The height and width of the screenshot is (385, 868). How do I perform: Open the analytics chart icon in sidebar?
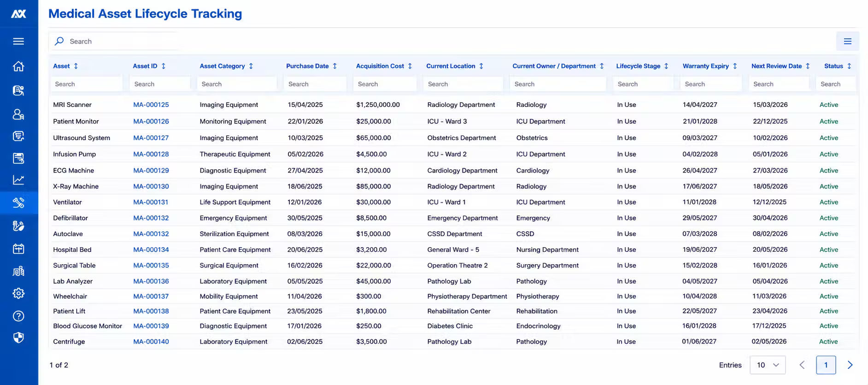[18, 180]
